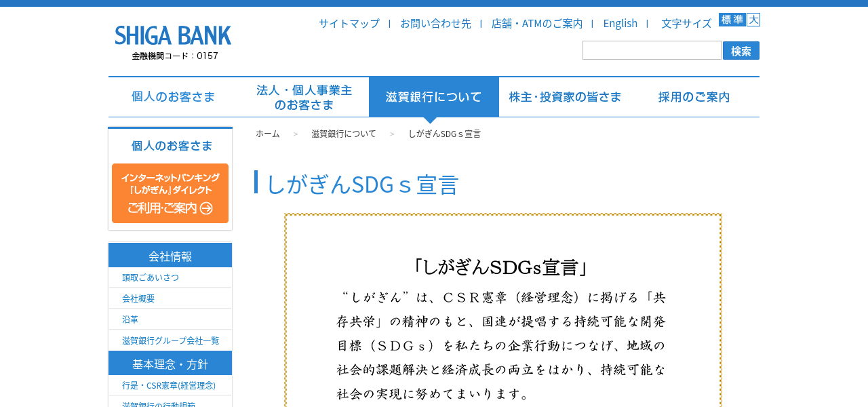This screenshot has height=407, width=868.
Task: Go to 滋賀銀行について breadcrumb
Action: (344, 134)
